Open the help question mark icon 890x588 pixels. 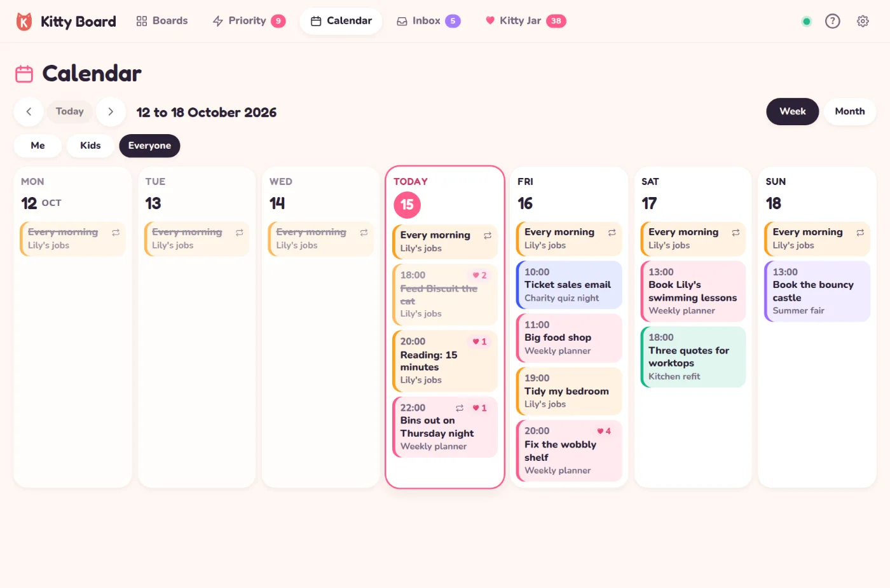833,21
